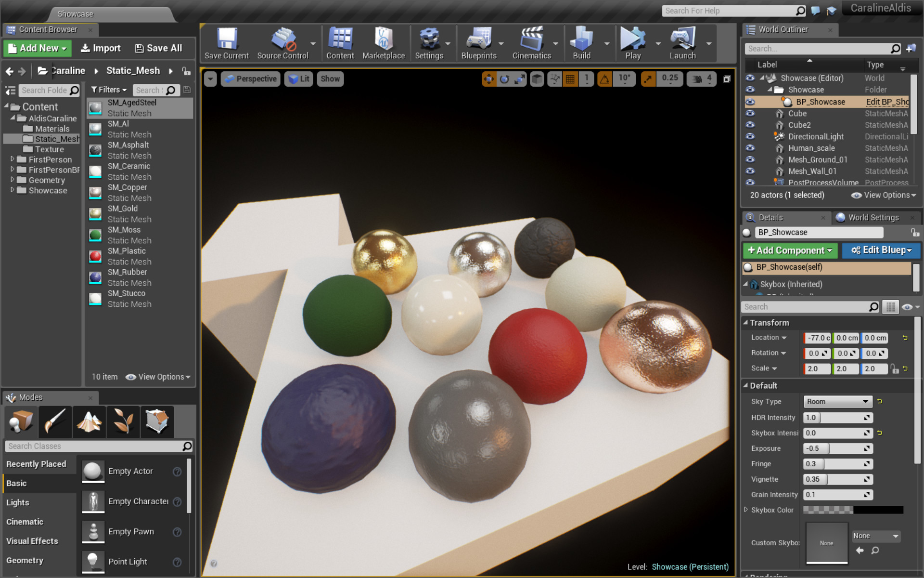This screenshot has height=578, width=924.
Task: Open the Skybox Color swatch
Action: click(854, 510)
